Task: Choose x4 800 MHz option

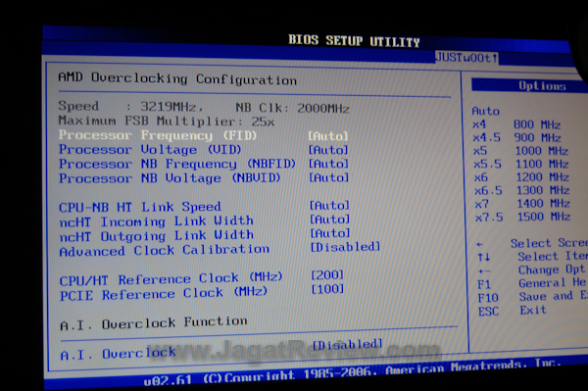Action: click(x=516, y=124)
